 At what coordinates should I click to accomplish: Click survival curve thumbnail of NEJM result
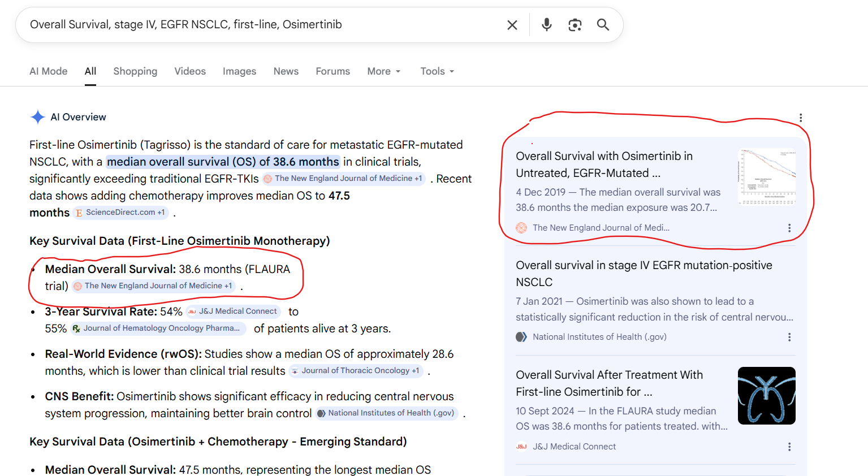[767, 177]
